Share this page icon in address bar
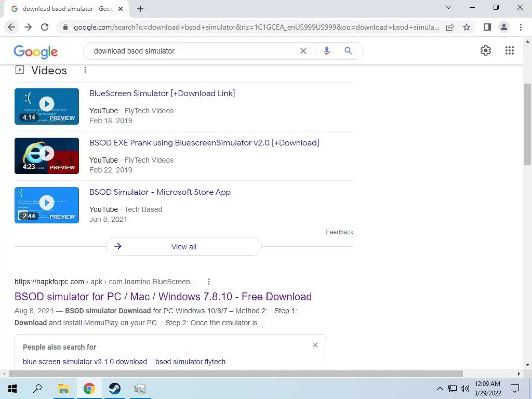The height and width of the screenshot is (399, 532). [x=450, y=27]
